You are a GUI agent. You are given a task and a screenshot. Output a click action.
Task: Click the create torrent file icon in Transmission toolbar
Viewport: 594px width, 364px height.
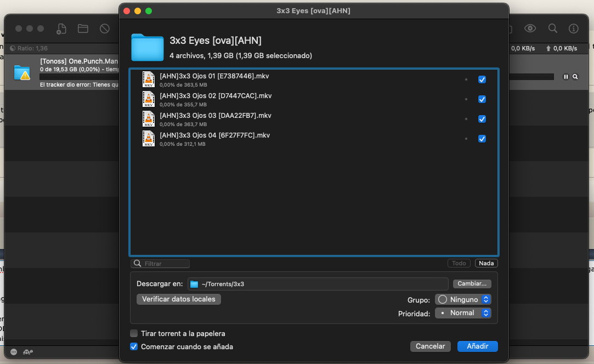[x=61, y=29]
